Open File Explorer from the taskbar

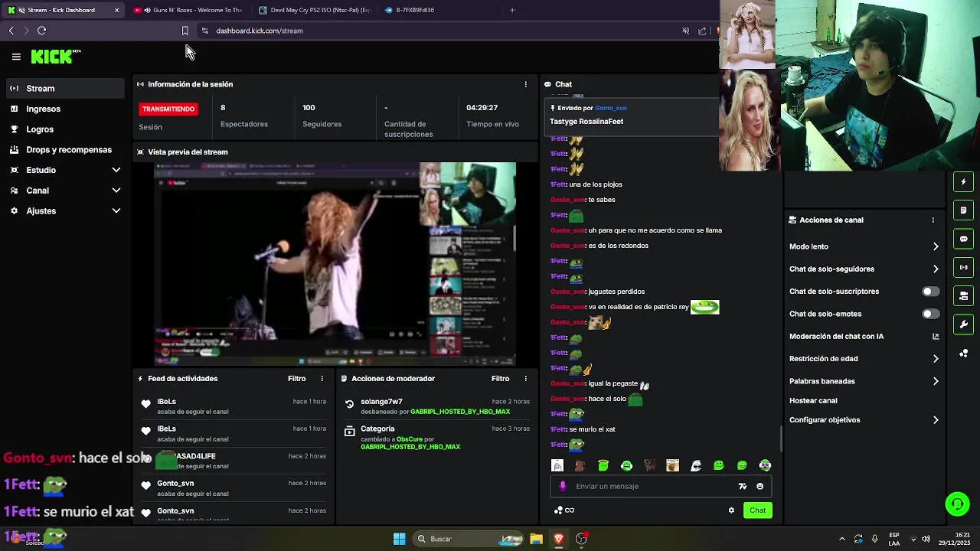pos(536,539)
